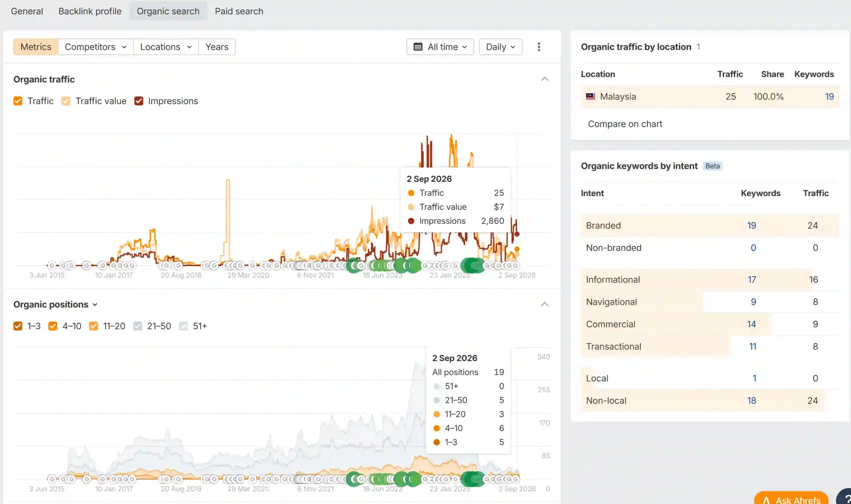This screenshot has height=504, width=851.
Task: Click the Organic keywords by intent heading
Action: pos(639,166)
